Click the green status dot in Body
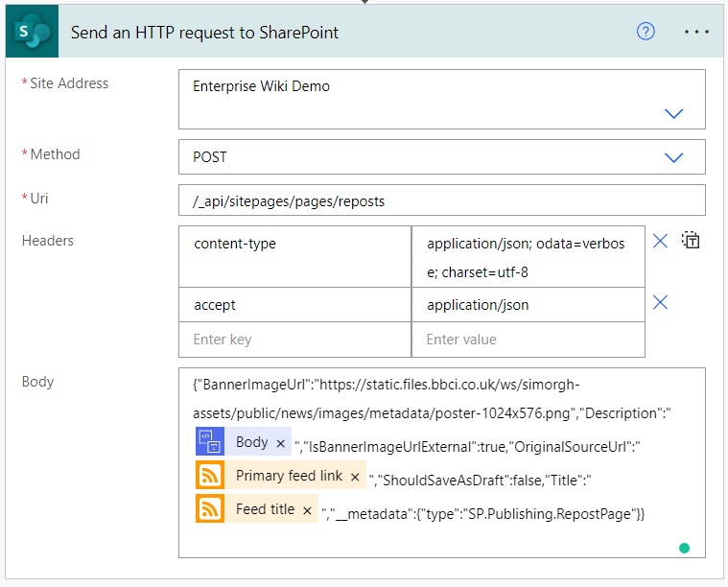 (x=684, y=548)
